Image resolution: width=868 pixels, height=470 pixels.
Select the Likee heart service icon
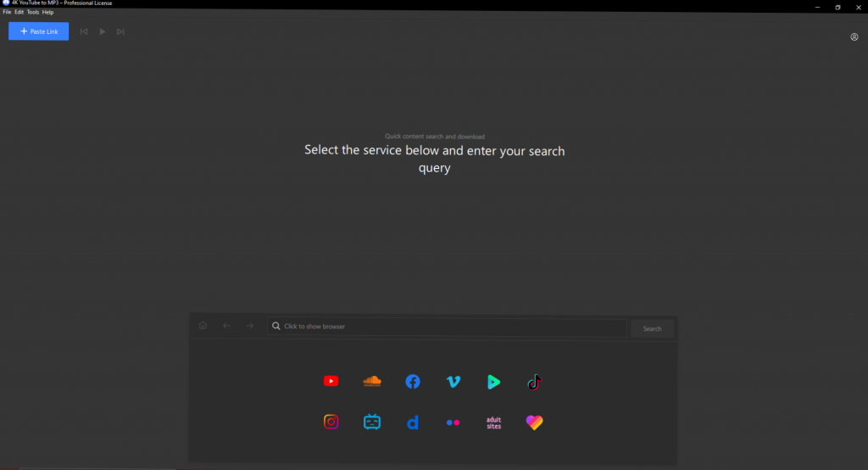[x=534, y=422]
